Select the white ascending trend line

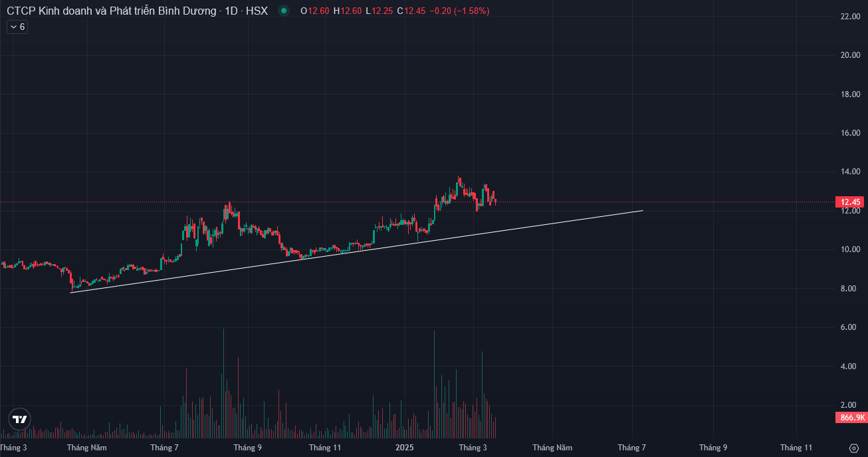point(357,251)
